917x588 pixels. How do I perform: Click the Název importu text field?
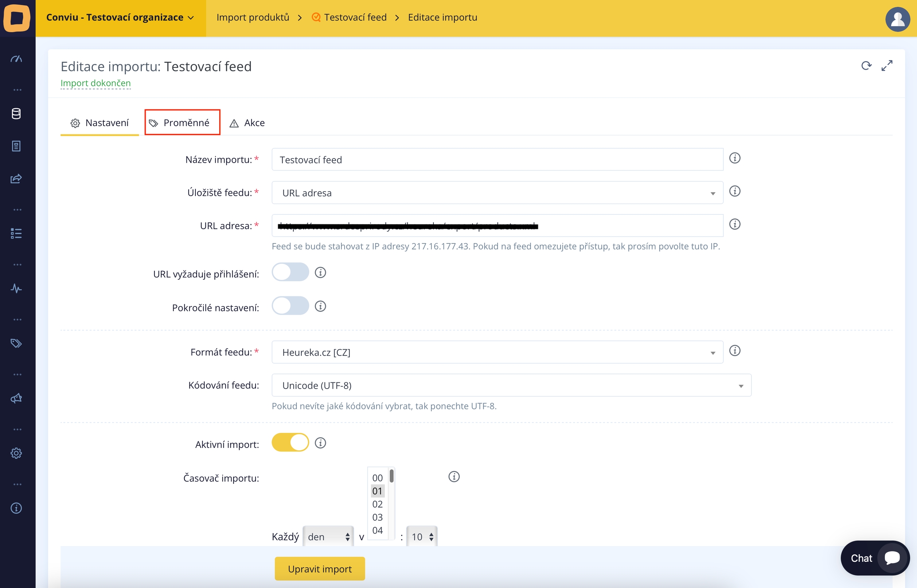coord(497,160)
